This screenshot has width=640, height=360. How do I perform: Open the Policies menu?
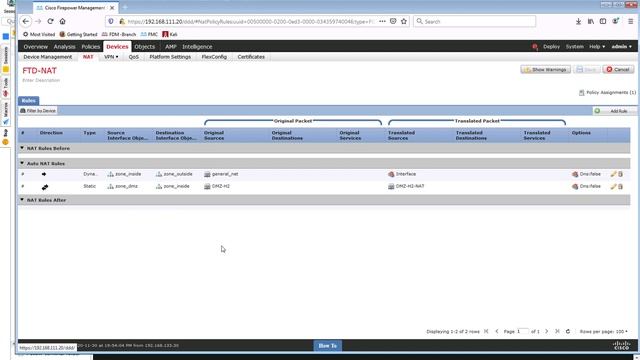click(91, 47)
